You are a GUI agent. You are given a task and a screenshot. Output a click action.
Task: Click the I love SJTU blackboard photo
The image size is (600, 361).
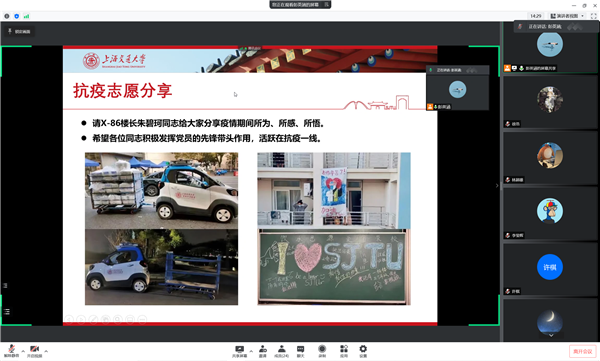[334, 267]
